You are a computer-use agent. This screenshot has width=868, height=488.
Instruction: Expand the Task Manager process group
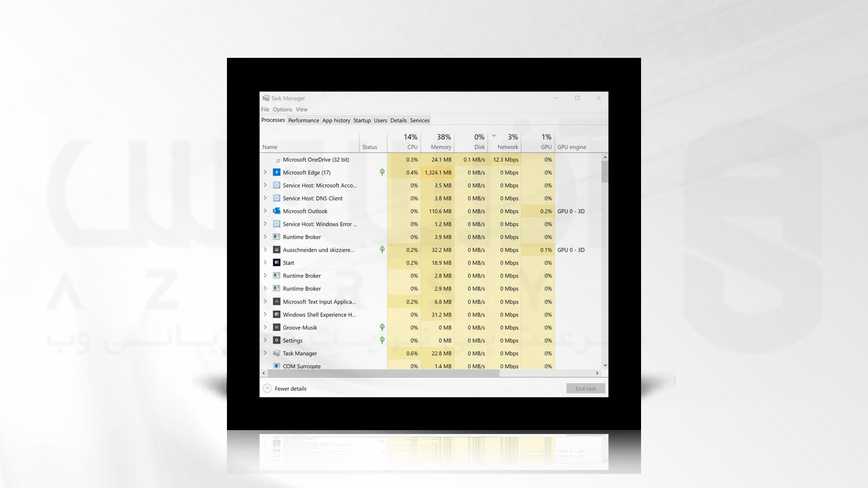[265, 353]
